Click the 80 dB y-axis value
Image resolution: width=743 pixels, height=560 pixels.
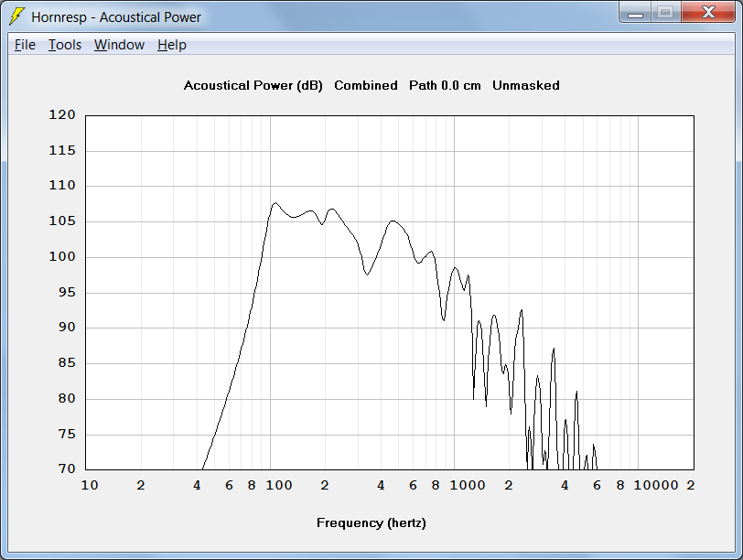pos(67,398)
